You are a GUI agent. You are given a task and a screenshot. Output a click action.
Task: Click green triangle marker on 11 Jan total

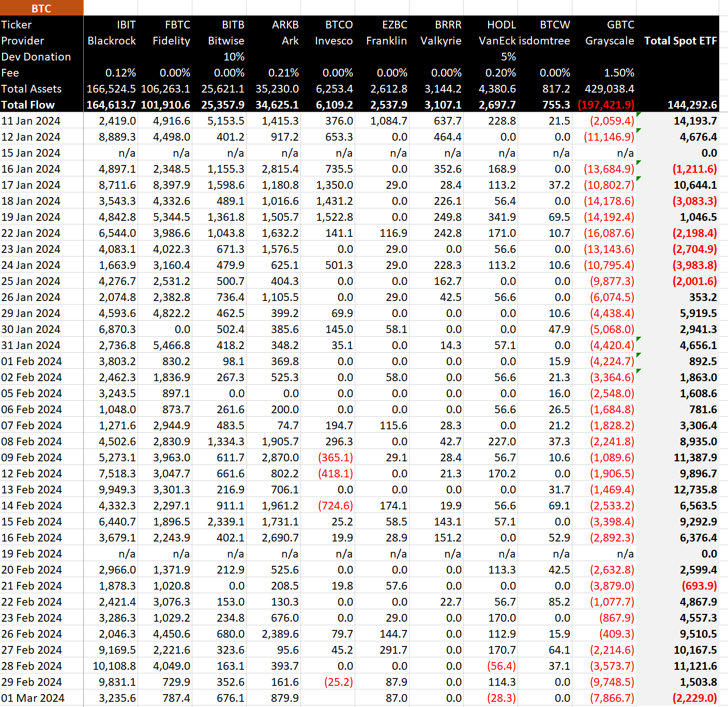[x=639, y=115]
